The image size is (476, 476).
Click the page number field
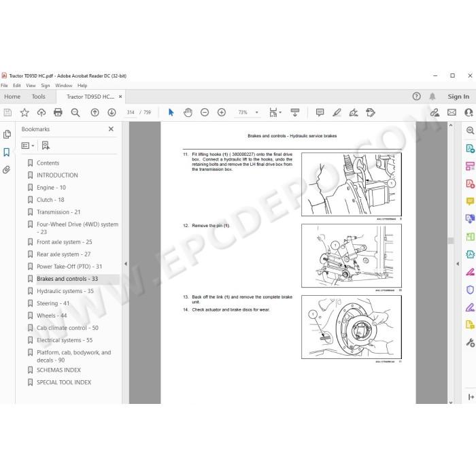[x=131, y=113]
